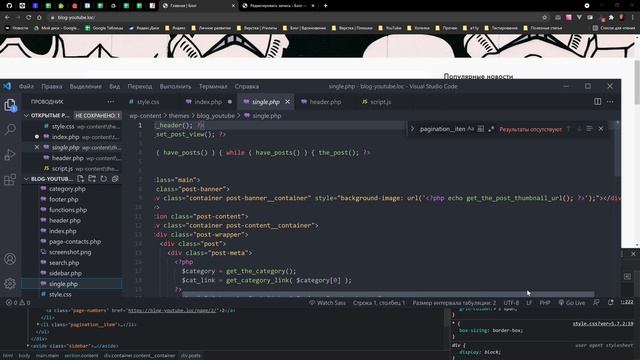
Task: Toggle Match Whole Word in the find widget
Action: click(x=481, y=129)
